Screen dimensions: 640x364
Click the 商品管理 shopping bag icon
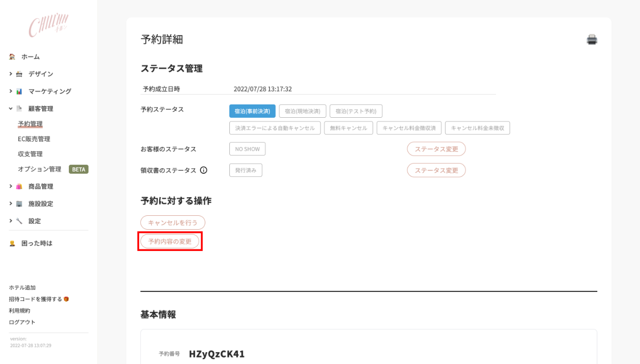(x=19, y=187)
